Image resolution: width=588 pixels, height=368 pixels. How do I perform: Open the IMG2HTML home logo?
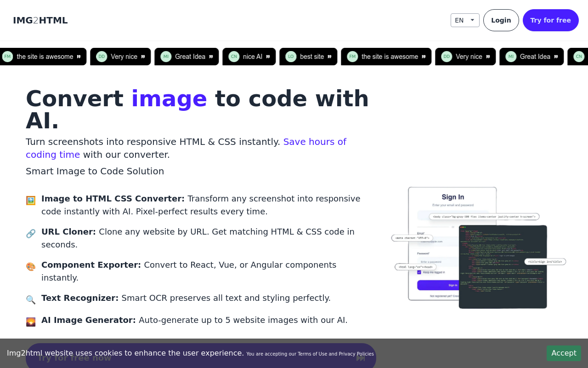coord(40,20)
